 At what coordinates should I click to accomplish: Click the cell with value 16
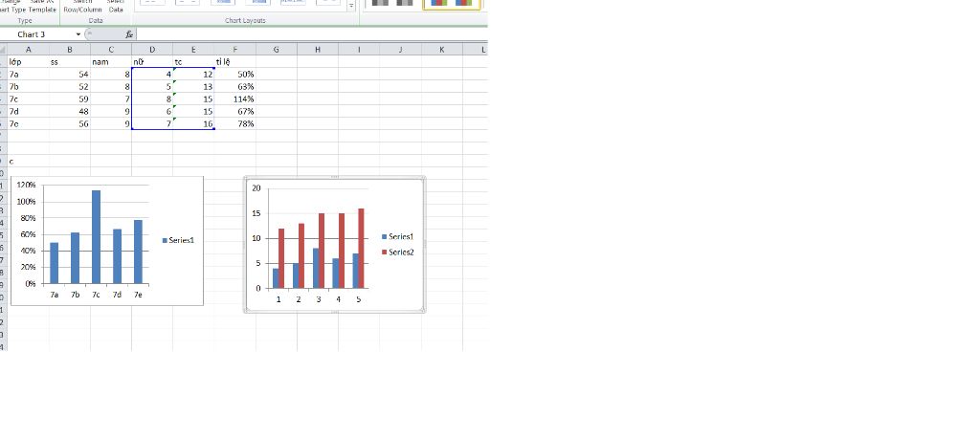[193, 124]
